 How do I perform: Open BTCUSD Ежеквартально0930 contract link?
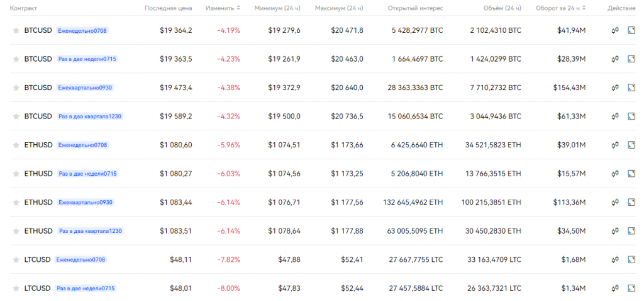(x=38, y=88)
